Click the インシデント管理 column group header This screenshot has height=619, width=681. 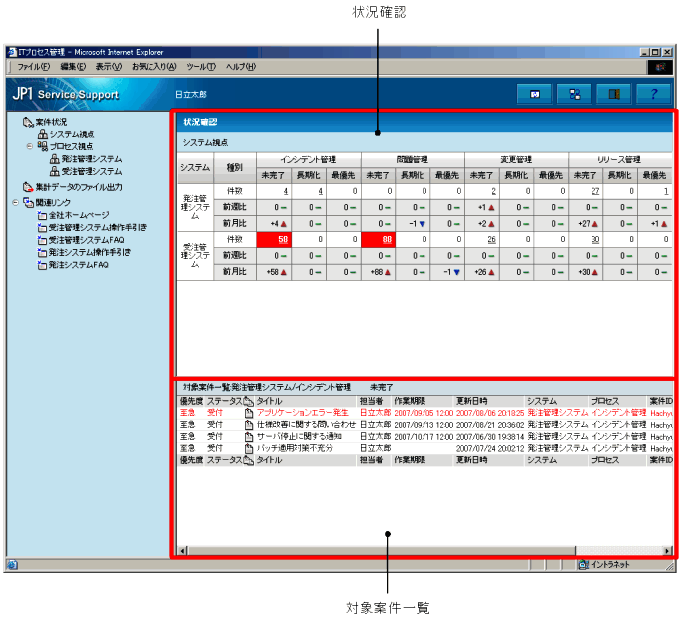(x=308, y=159)
